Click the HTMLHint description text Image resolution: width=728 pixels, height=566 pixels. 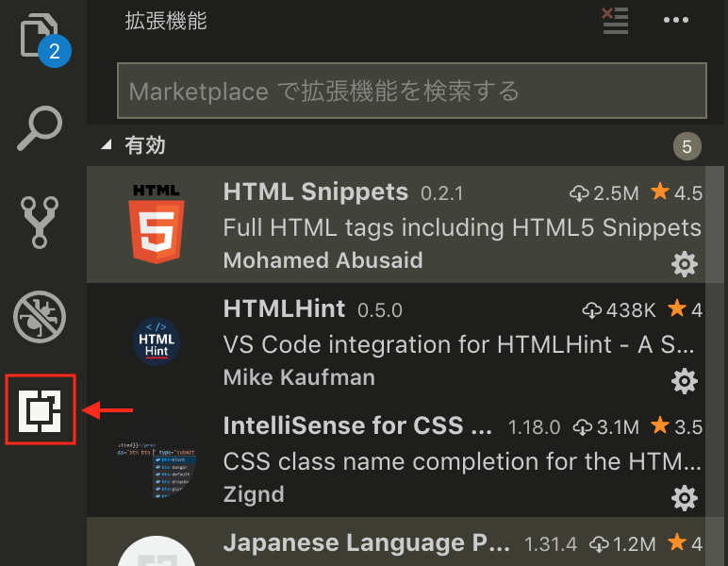pos(458,345)
